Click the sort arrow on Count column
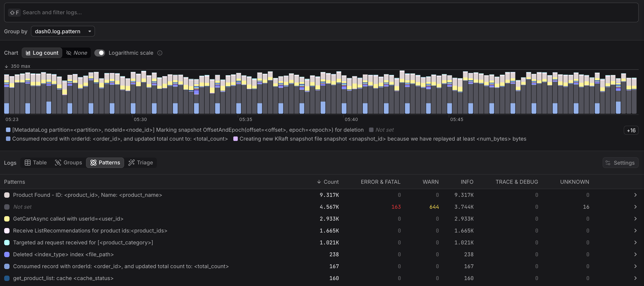This screenshot has height=286, width=644. (318, 182)
